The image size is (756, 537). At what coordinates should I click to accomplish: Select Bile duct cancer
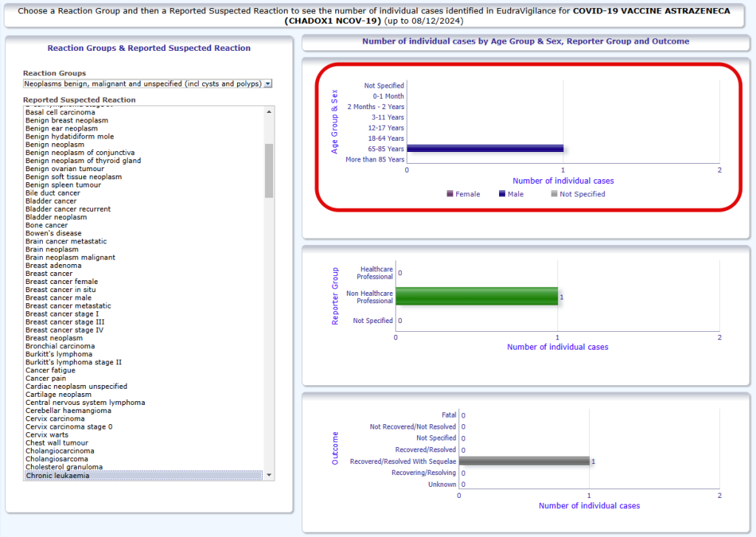(x=52, y=193)
